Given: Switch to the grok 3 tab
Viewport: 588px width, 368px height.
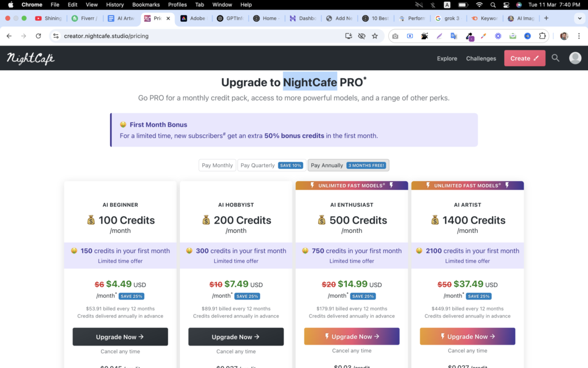Looking at the screenshot, I should [x=448, y=18].
